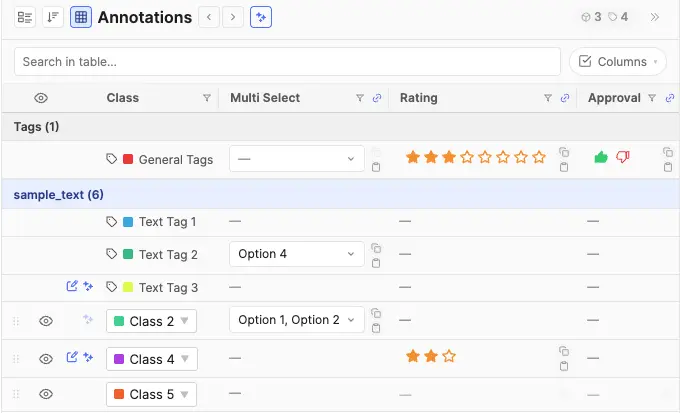Open Rating column link icon
This screenshot has height=413, width=680.
click(565, 98)
